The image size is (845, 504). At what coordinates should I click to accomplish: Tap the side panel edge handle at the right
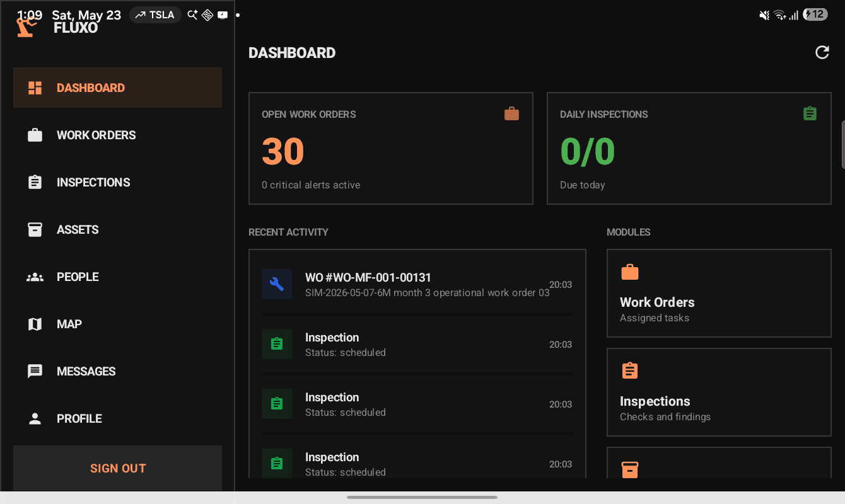pyautogui.click(x=843, y=144)
